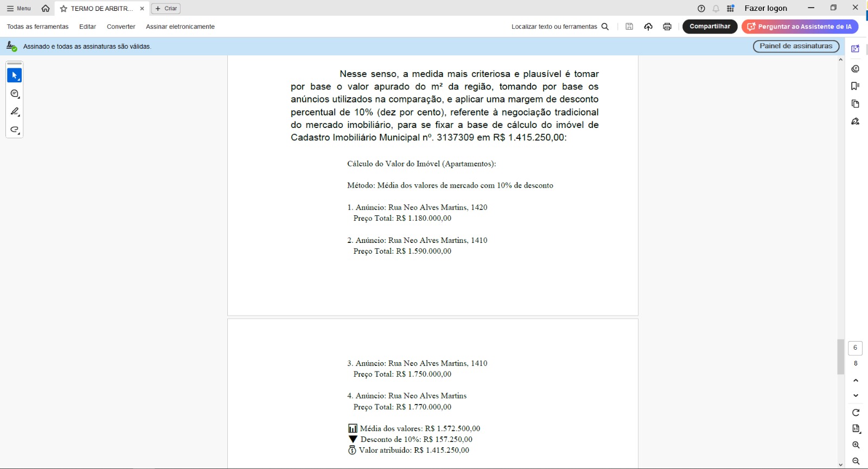Click the cloud upload icon

coord(648,27)
